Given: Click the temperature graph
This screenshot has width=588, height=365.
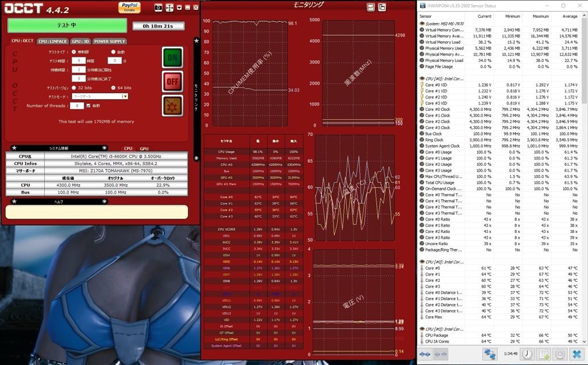Looking at the screenshot, I should pyautogui.click(x=355, y=187).
